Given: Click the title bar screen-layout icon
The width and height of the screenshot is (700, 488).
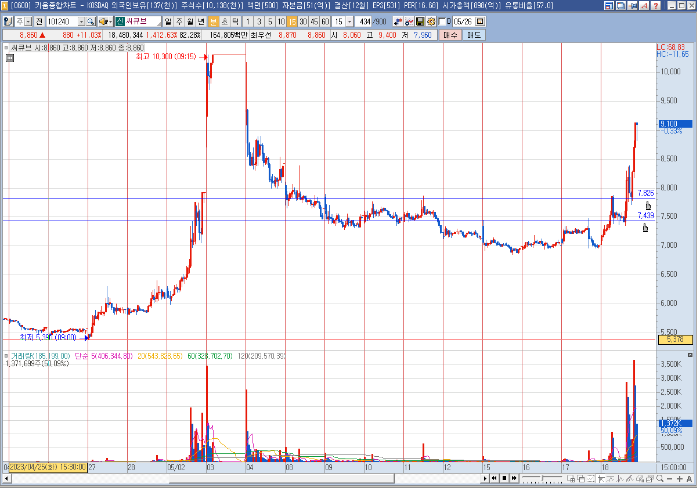Looking at the screenshot, I should click(x=609, y=5).
